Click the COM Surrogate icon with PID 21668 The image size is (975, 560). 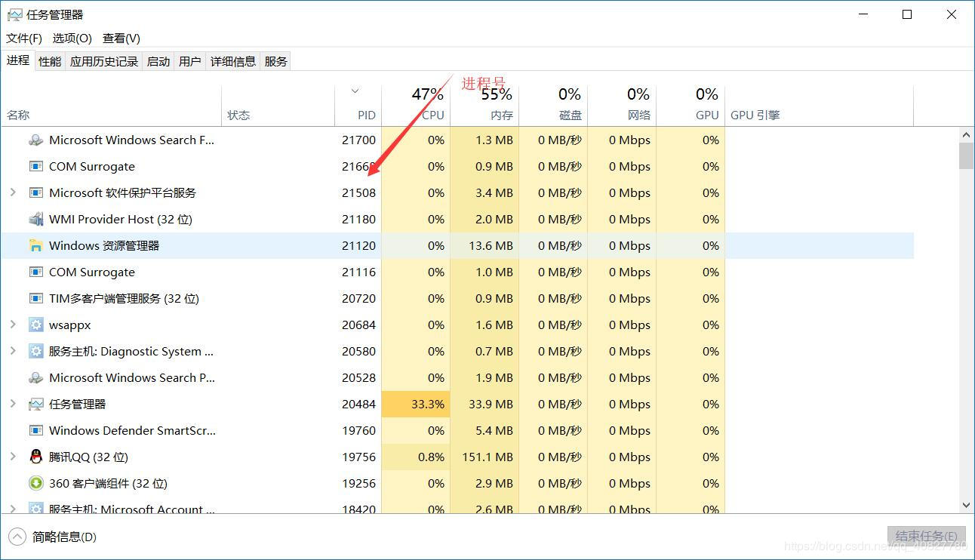35,167
